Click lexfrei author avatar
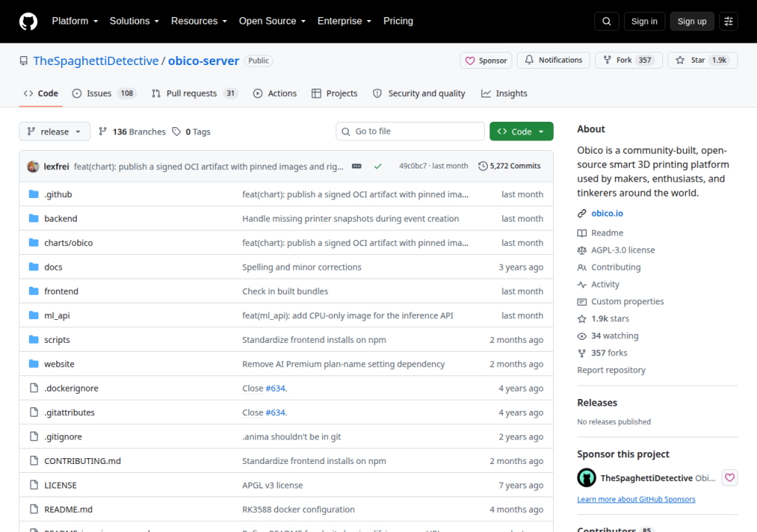757x532 pixels. tap(33, 166)
